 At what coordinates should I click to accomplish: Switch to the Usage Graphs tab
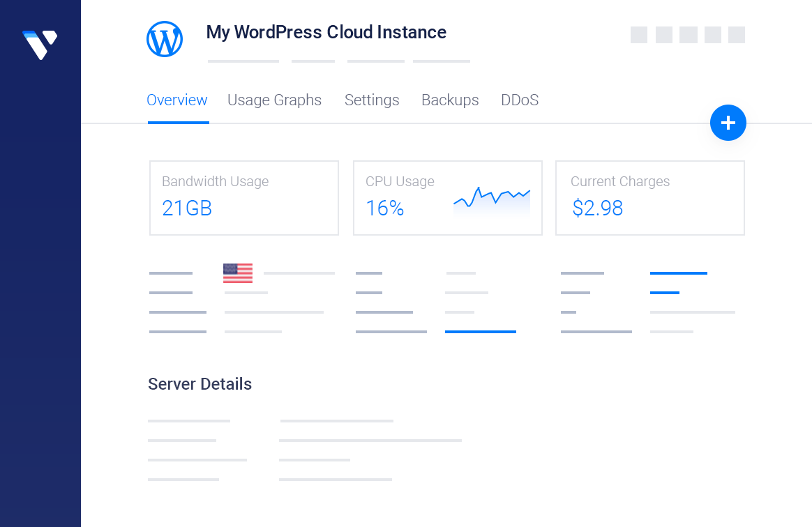tap(274, 100)
